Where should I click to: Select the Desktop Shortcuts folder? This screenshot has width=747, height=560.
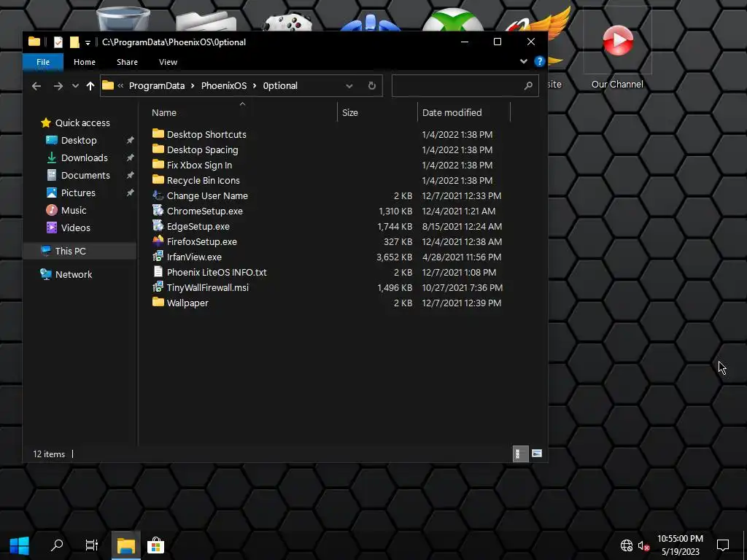206,134
